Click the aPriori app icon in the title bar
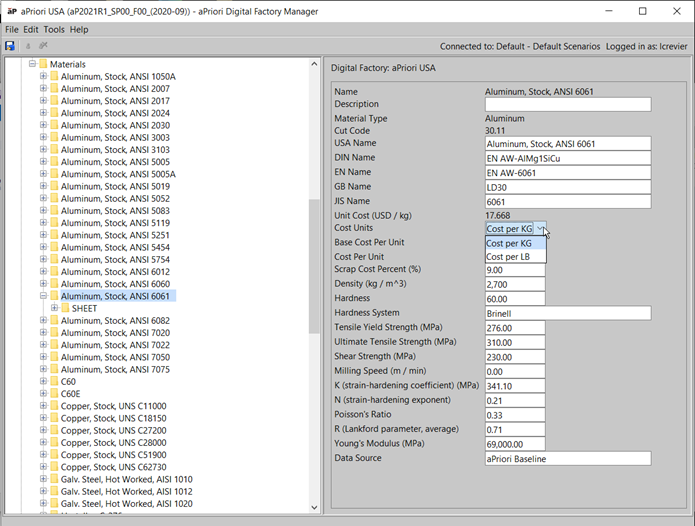 pyautogui.click(x=12, y=11)
